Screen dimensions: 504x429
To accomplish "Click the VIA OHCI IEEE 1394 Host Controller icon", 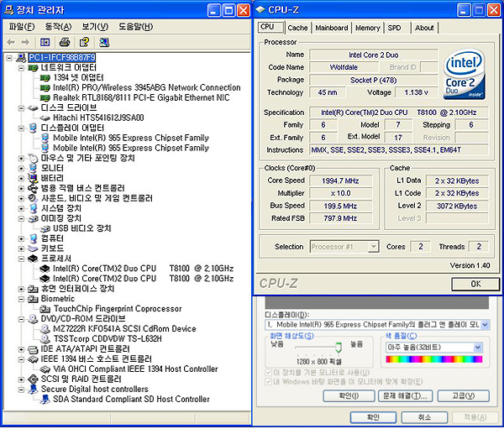I will click(45, 369).
